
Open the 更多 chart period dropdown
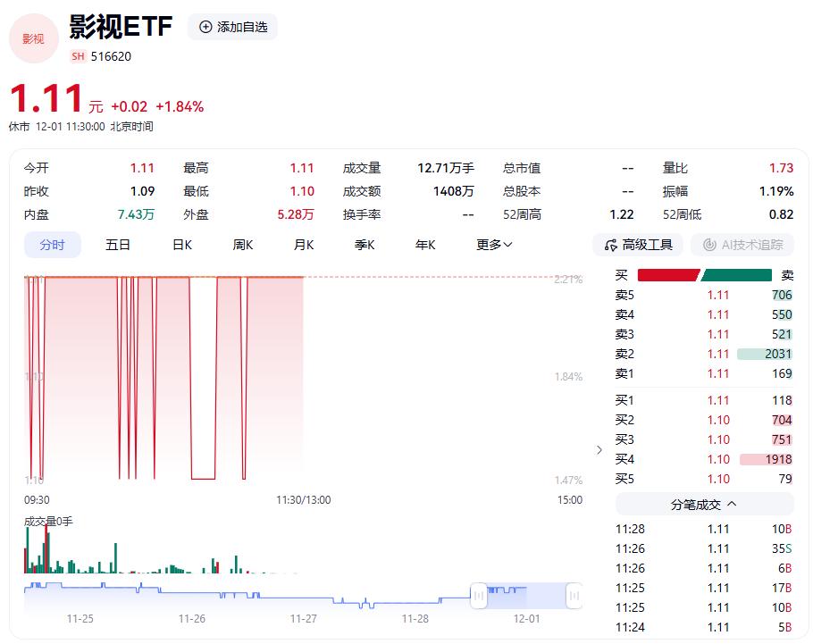click(494, 245)
